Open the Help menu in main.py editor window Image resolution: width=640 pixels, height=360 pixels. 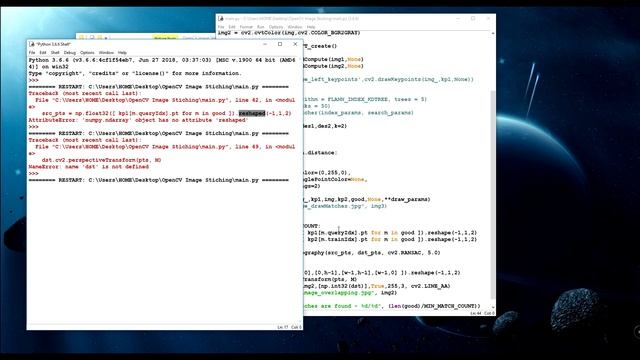click(x=311, y=27)
